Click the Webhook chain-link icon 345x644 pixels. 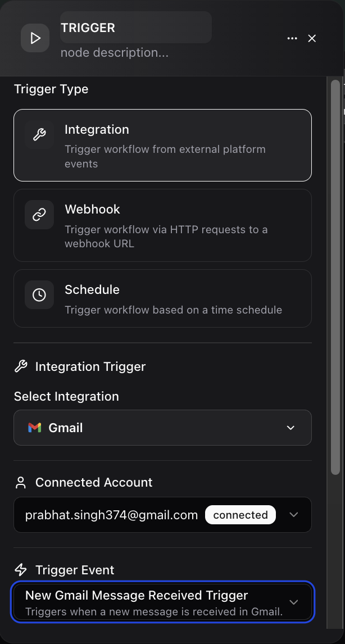point(39,215)
